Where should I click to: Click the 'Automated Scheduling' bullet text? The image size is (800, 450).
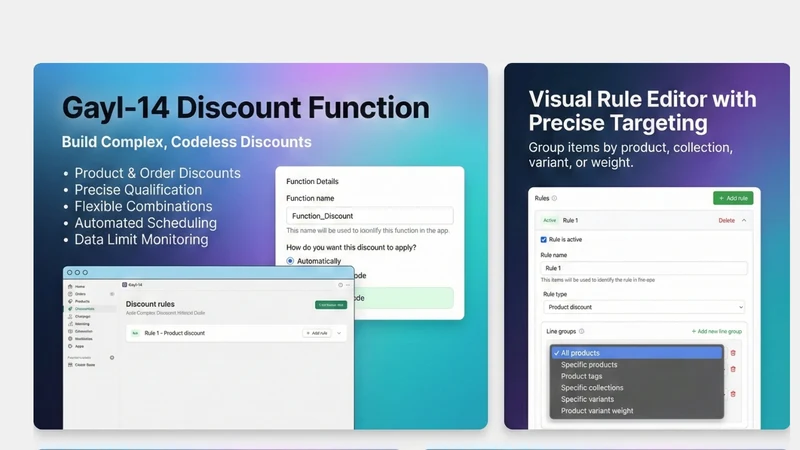(145, 223)
